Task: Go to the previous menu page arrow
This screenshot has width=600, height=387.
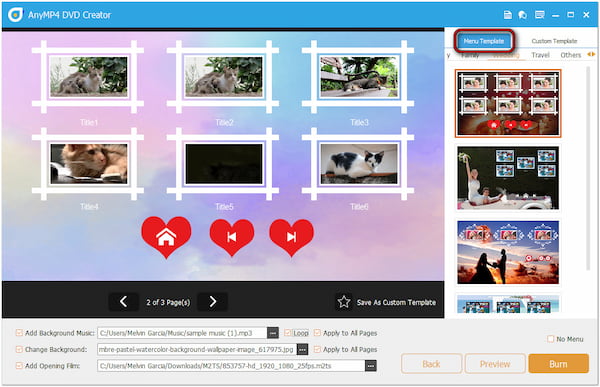Action: [x=123, y=302]
